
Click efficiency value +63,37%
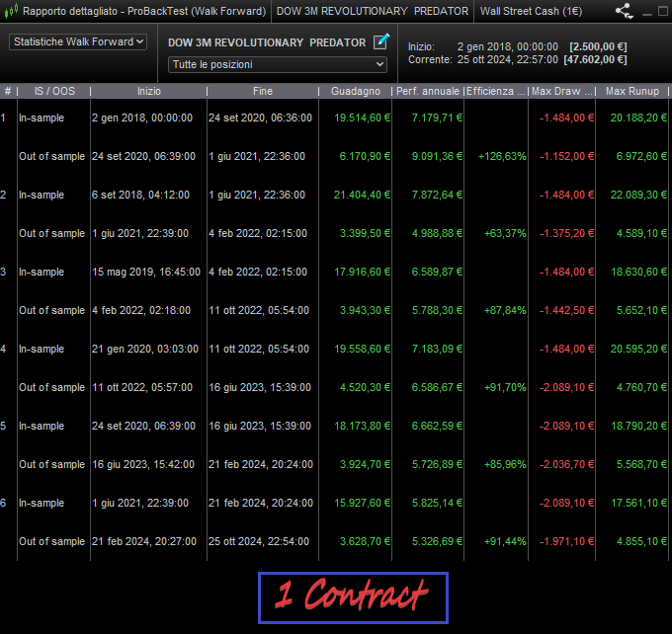point(505,233)
